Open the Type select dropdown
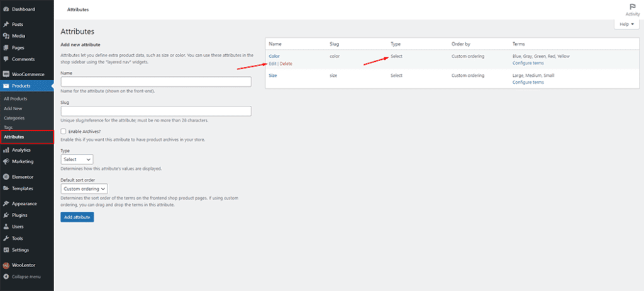This screenshot has height=291, width=644. [x=77, y=159]
